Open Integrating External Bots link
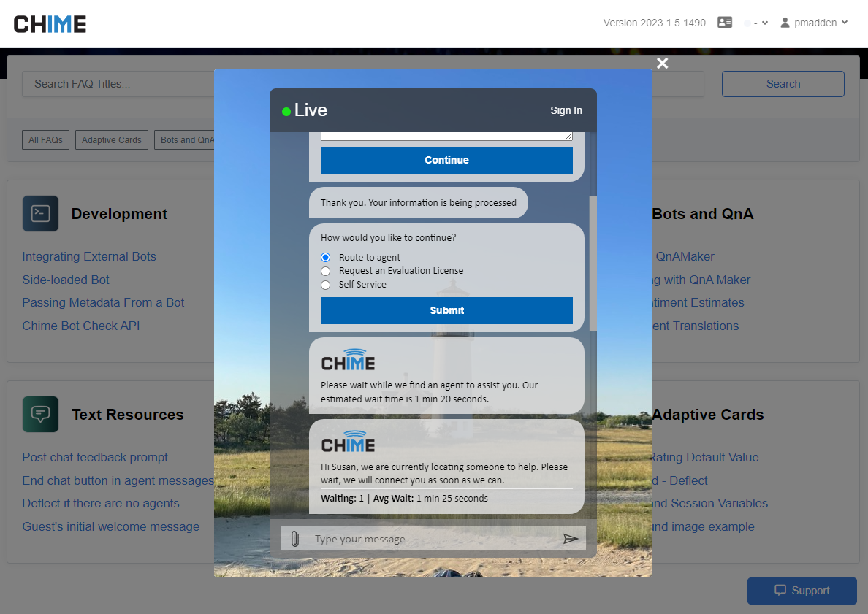The width and height of the screenshot is (868, 614). click(89, 257)
